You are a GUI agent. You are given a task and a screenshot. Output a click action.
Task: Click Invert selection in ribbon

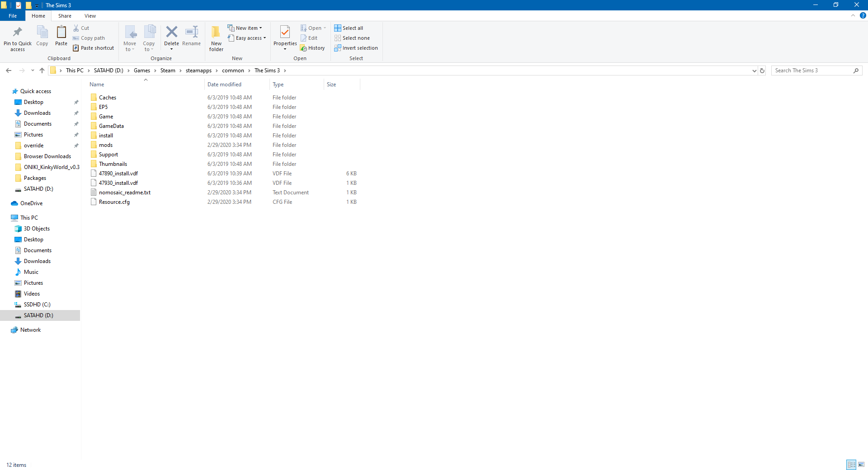(356, 48)
